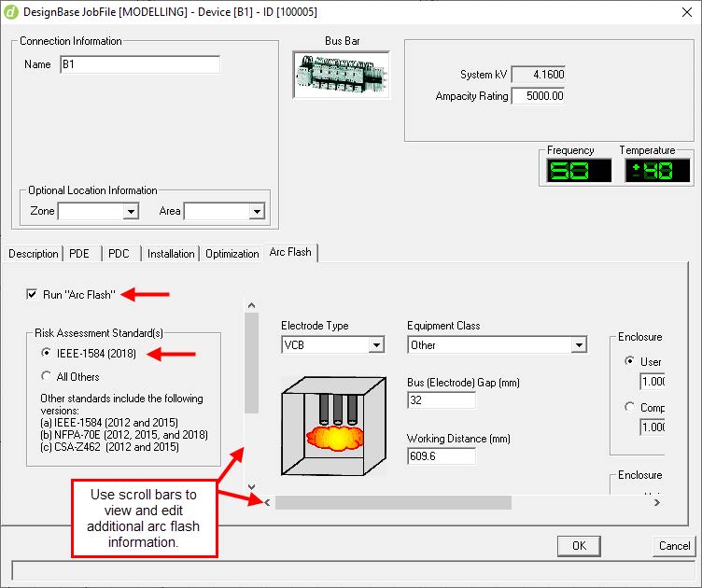Click the VCB electrode arc flash illustration

point(333,426)
